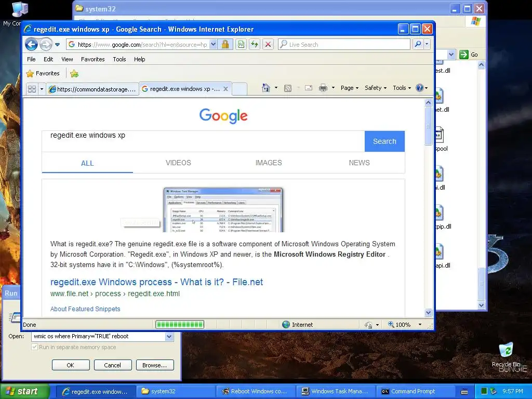
Task: Click the Home icon in command bar
Action: point(266,88)
